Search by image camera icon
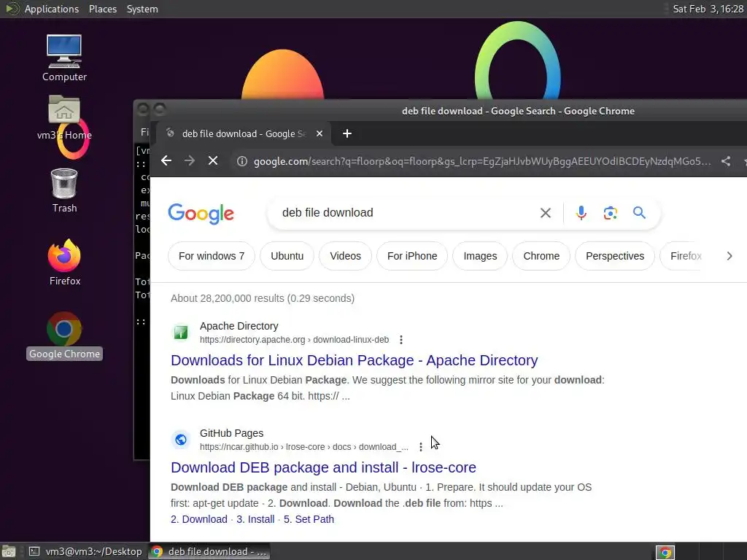The width and height of the screenshot is (747, 560). coord(611,213)
